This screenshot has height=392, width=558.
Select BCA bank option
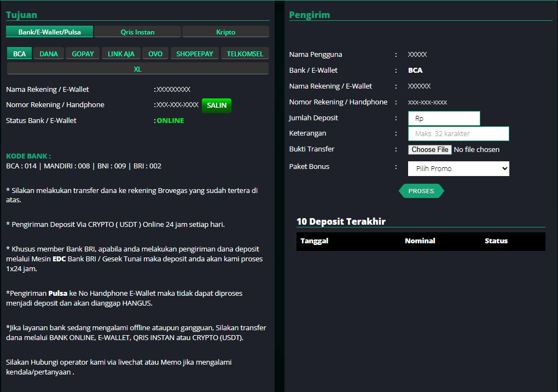(20, 54)
